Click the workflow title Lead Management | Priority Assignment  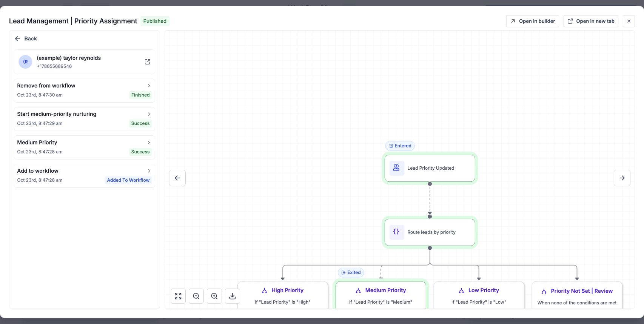(x=73, y=21)
